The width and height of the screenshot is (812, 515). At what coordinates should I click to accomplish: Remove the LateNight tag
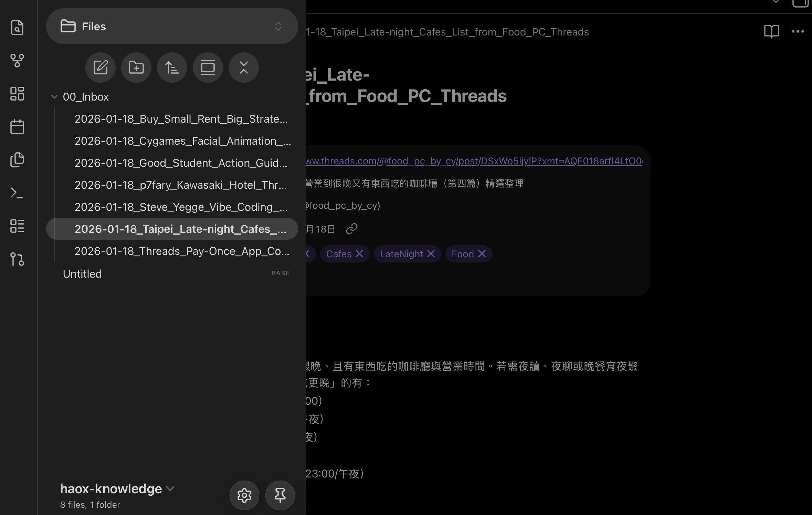431,254
